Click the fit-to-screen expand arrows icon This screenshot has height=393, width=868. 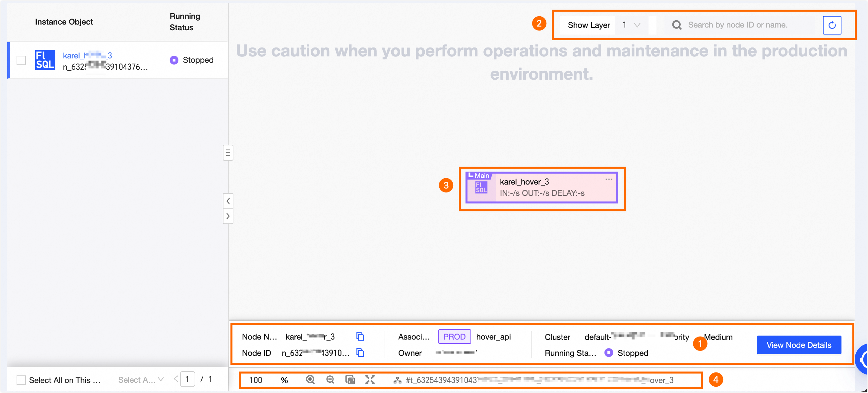click(370, 379)
